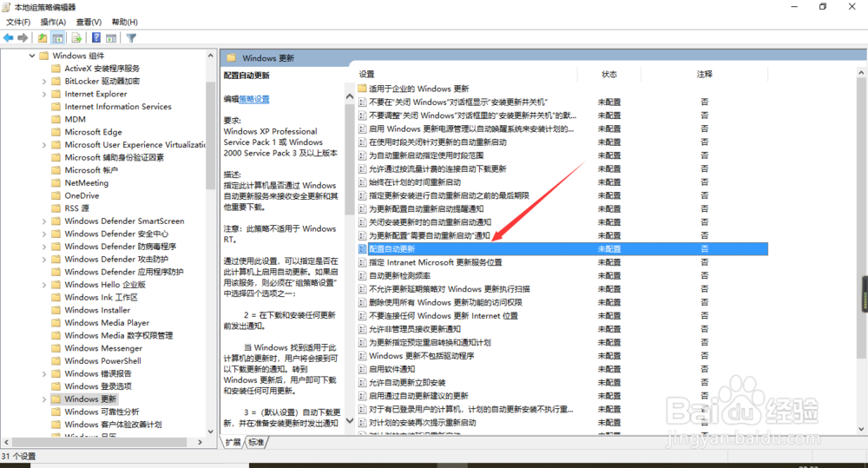The width and height of the screenshot is (868, 468).
Task: Click settings list scrollbar down arrow
Action: 861,429
